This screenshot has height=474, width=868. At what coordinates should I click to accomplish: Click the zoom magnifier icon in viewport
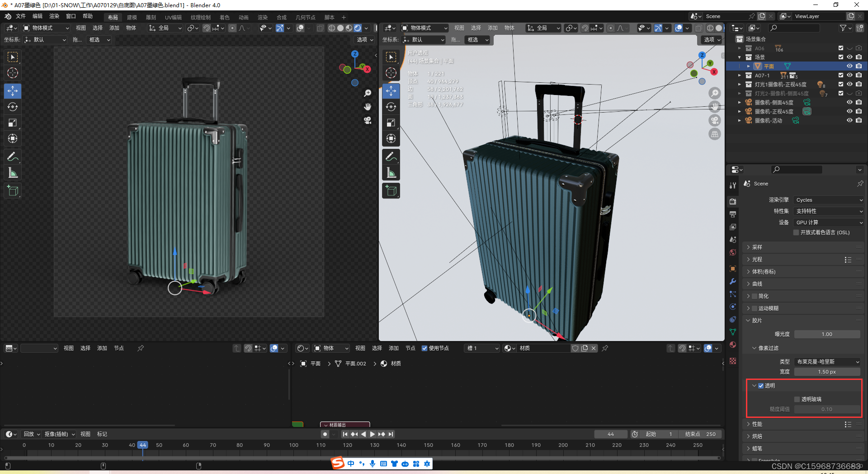(x=368, y=93)
